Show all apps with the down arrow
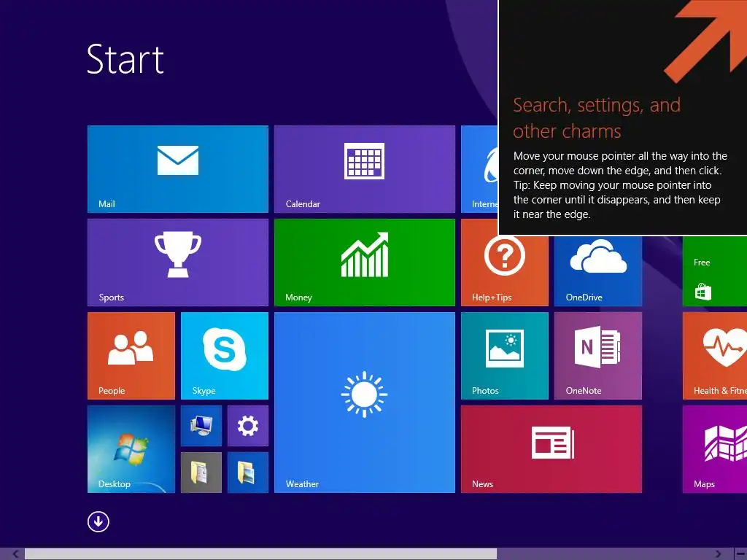747x560 pixels. (98, 521)
